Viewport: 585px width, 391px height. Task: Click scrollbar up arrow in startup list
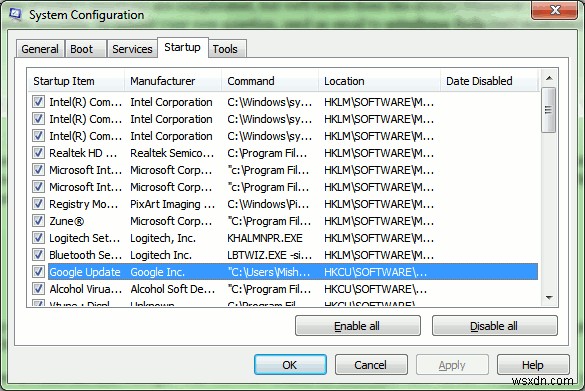tap(549, 78)
